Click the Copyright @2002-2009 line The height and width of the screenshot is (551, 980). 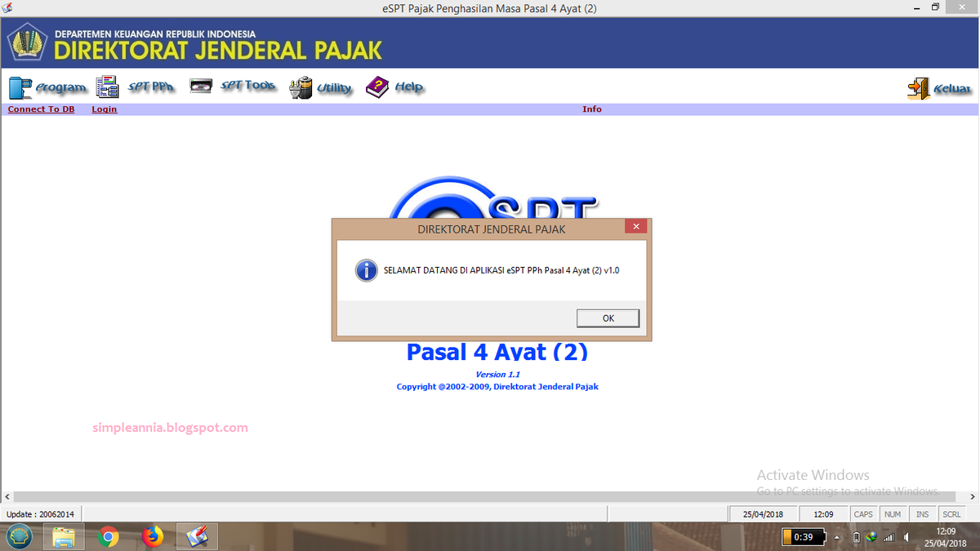coord(497,387)
